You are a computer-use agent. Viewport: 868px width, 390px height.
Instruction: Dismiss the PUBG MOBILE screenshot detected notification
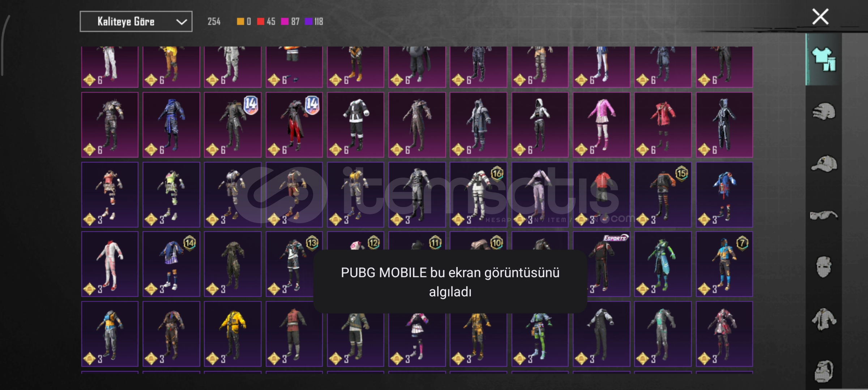(450, 282)
